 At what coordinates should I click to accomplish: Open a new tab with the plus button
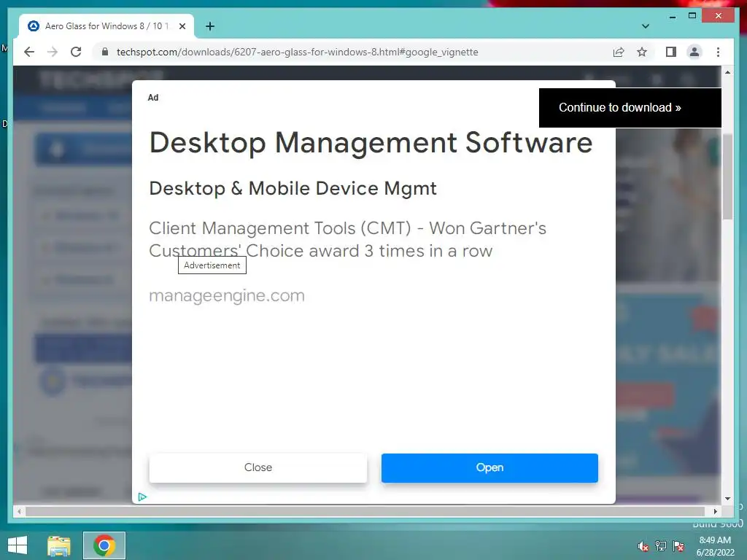click(x=210, y=26)
